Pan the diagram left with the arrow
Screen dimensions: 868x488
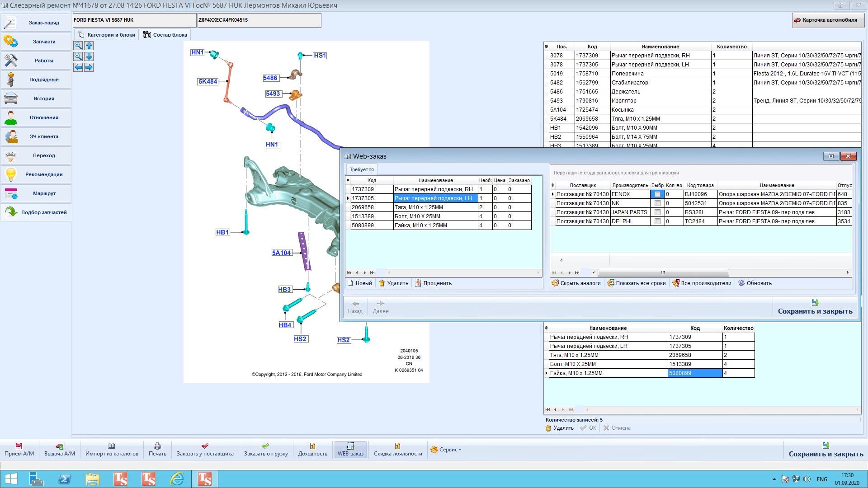click(78, 67)
